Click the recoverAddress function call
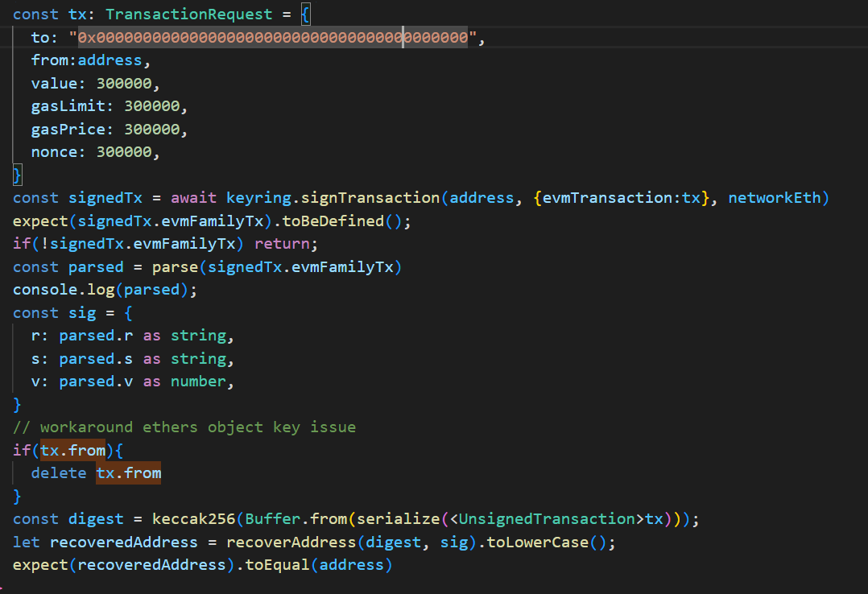The image size is (868, 594). (291, 542)
